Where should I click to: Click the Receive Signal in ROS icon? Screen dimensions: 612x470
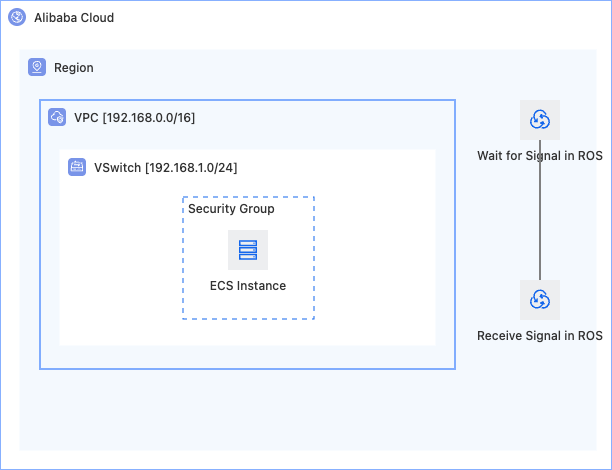pyautogui.click(x=540, y=300)
